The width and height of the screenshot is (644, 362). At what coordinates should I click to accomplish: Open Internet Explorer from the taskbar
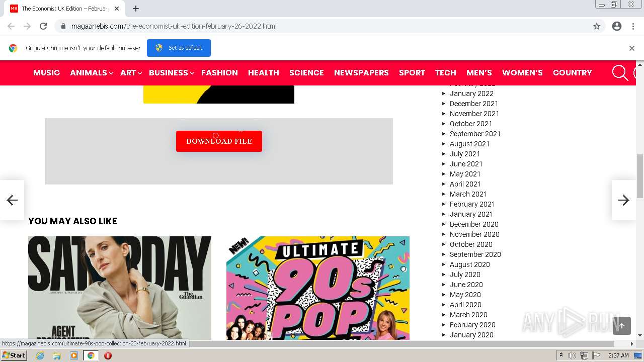point(40,355)
